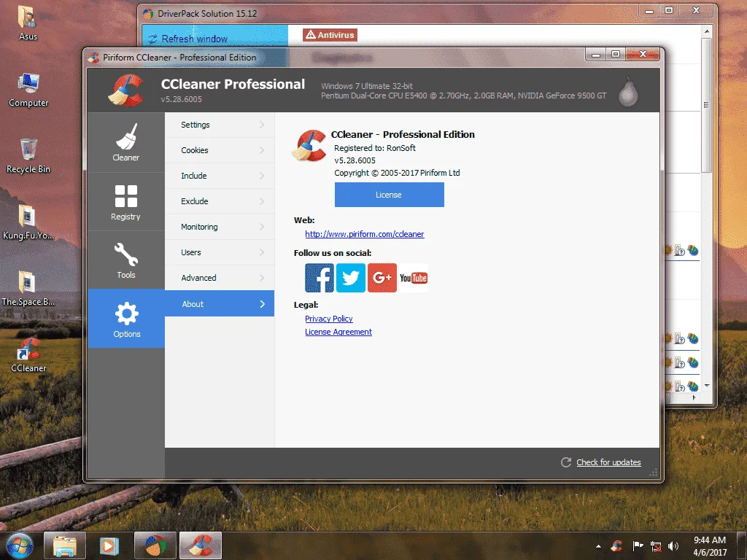Click the pear icon in CCleaner header
Viewport: 747px width, 560px height.
(628, 91)
